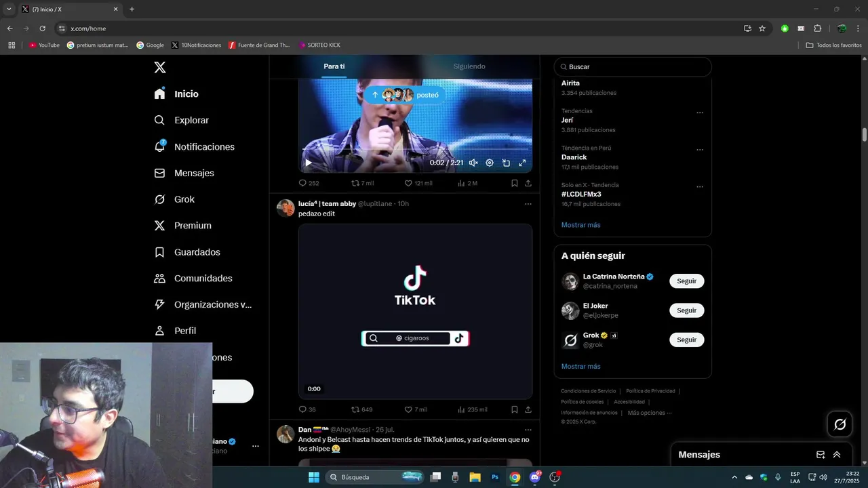Open Notificaciones bell icon

point(159,146)
